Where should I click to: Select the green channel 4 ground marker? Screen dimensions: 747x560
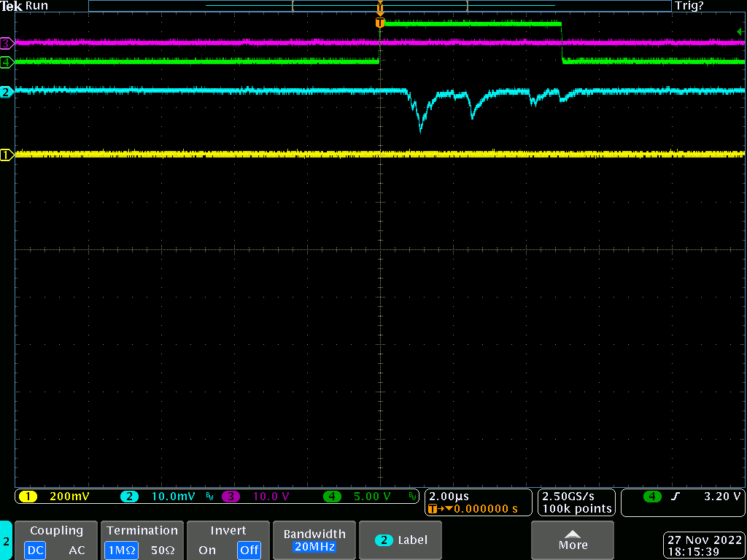(x=7, y=63)
